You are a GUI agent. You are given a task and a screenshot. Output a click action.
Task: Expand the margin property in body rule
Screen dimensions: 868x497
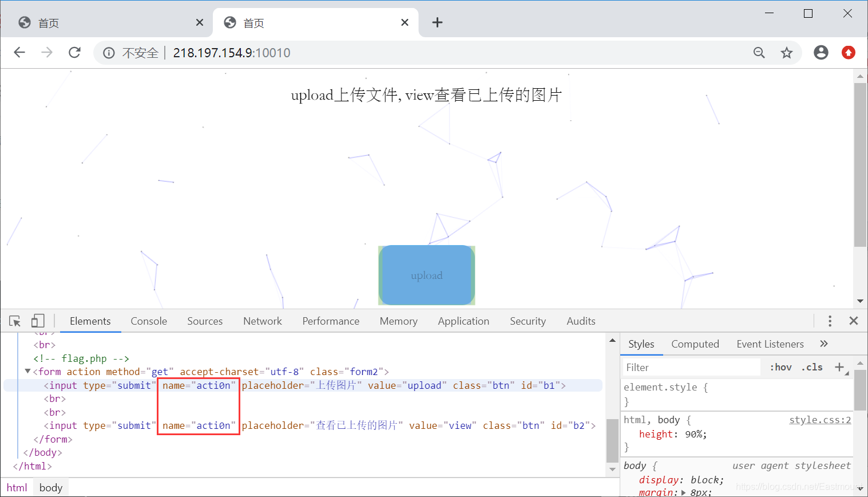(x=684, y=492)
